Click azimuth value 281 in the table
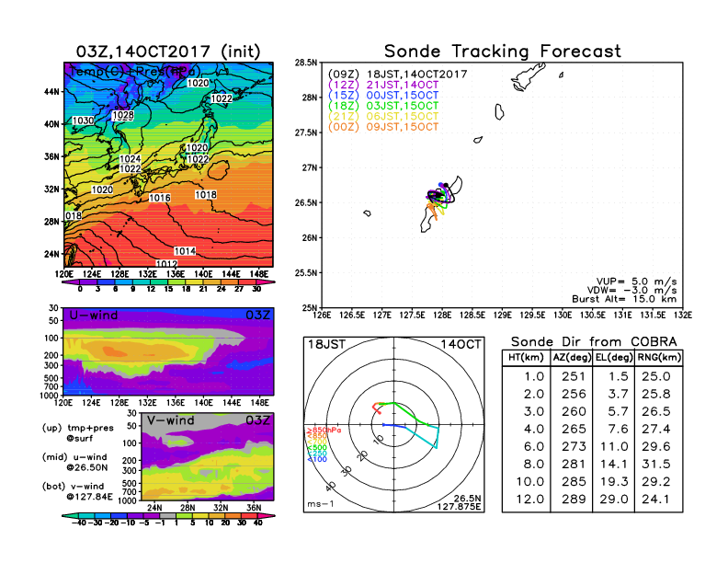Image resolution: width=728 pixels, height=563 pixels. [x=574, y=464]
